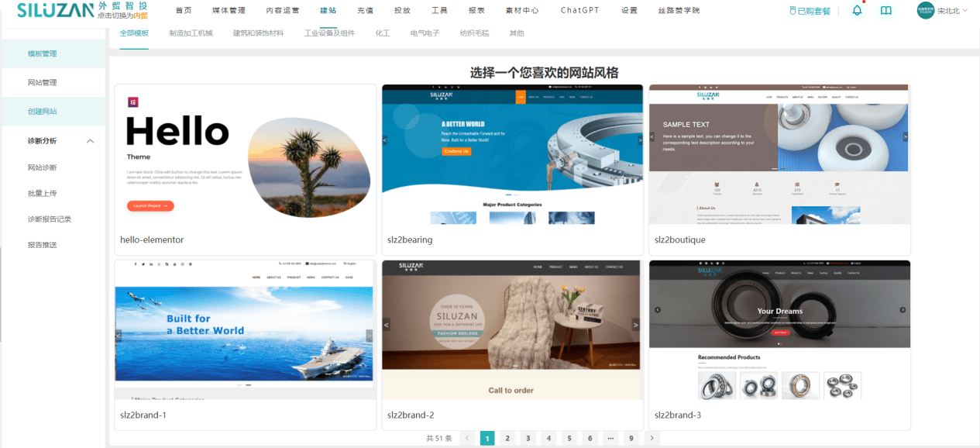This screenshot has height=448, width=980.
Task: Click the slz2brand-3 template name
Action: [678, 415]
